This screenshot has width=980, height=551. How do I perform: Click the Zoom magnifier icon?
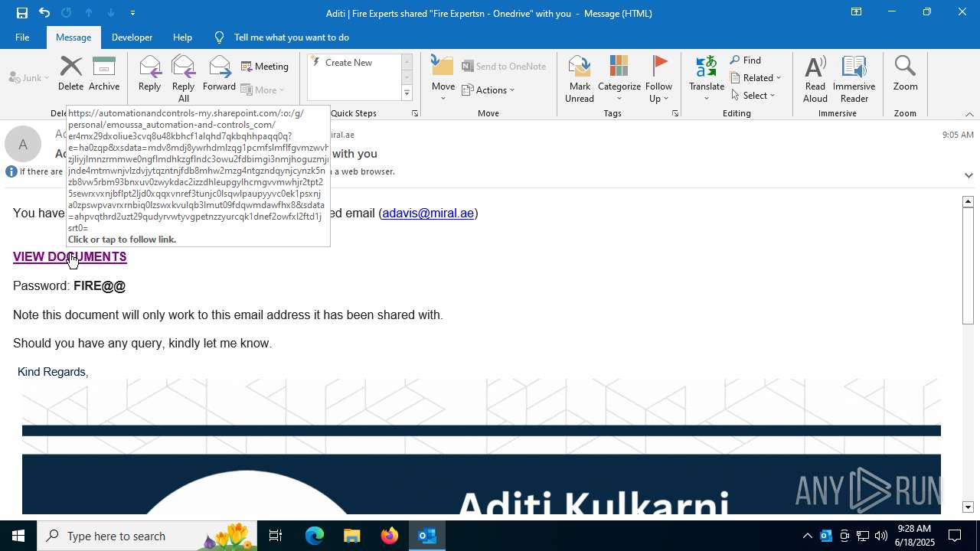pos(905,74)
